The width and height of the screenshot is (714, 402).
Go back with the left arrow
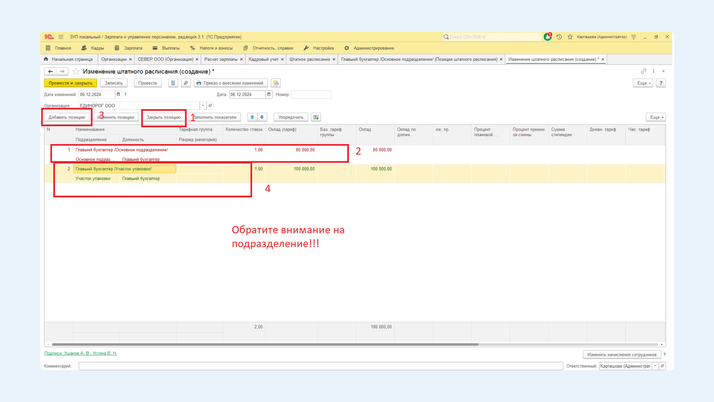[x=50, y=72]
